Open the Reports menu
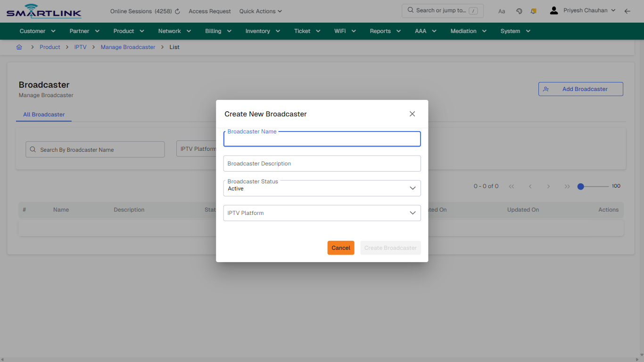This screenshot has height=362, width=644. (385, 31)
